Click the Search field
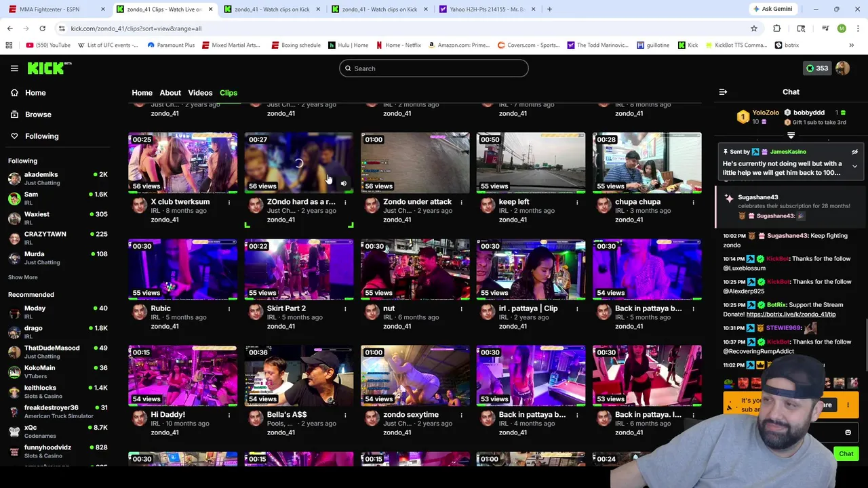 434,68
